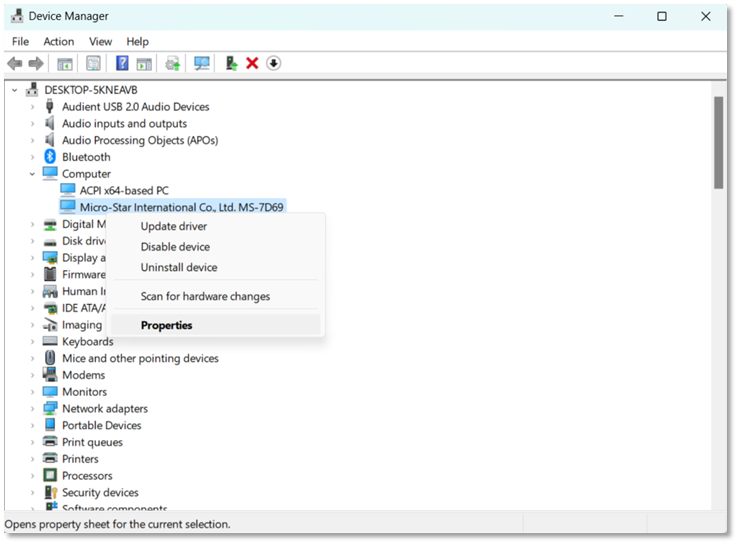Click the Print queues icon
Viewport: 738px width, 544px height.
(50, 441)
